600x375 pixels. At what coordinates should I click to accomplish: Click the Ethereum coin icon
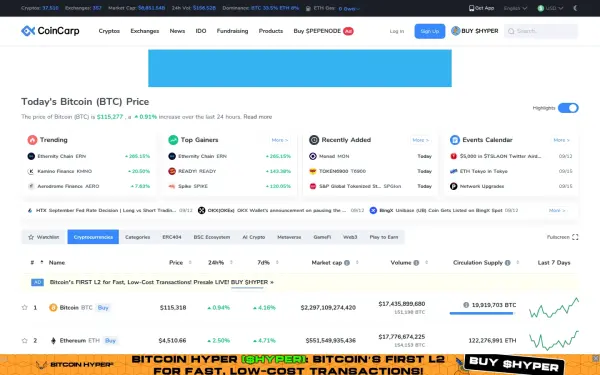click(53, 340)
